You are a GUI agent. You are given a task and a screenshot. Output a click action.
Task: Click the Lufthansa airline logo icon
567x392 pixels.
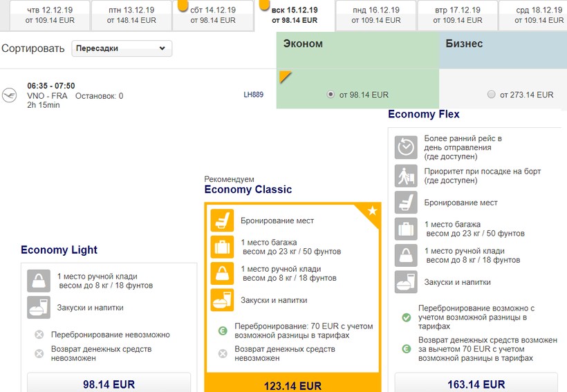pyautogui.click(x=9, y=95)
